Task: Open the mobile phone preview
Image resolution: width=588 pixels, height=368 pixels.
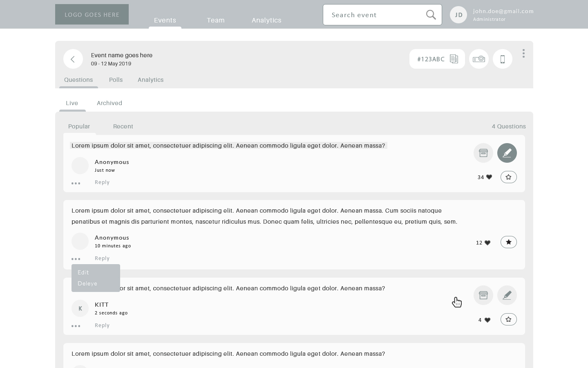Action: pos(502,59)
